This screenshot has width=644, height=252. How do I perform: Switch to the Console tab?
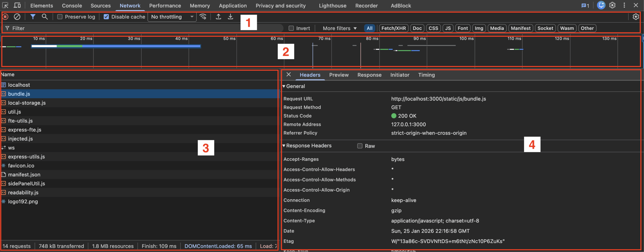(72, 6)
